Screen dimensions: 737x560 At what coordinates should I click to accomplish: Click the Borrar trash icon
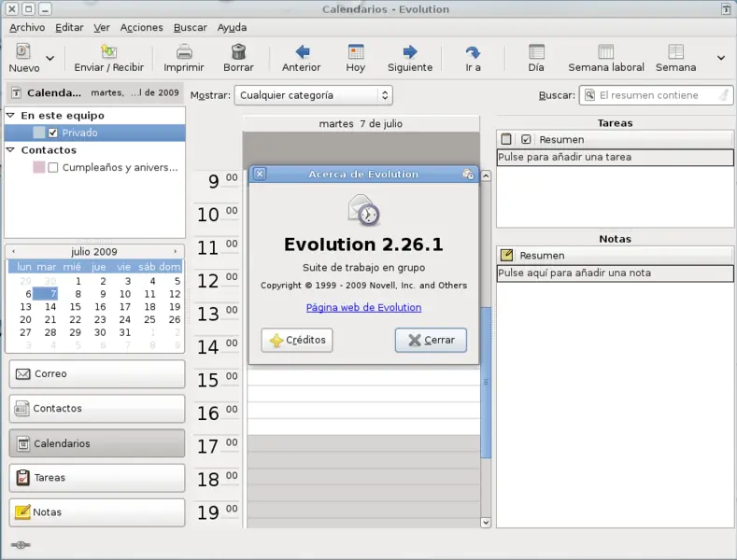[x=238, y=51]
